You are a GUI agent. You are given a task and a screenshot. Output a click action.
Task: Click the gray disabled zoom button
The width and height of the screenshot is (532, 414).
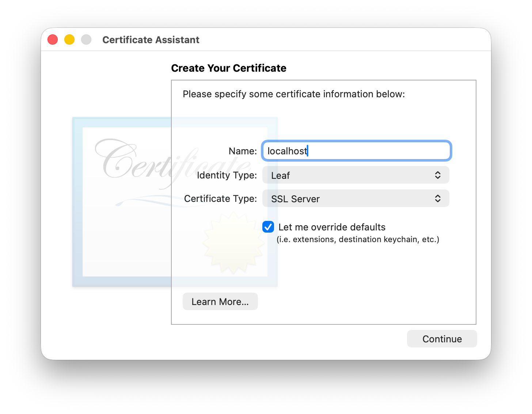pyautogui.click(x=86, y=39)
